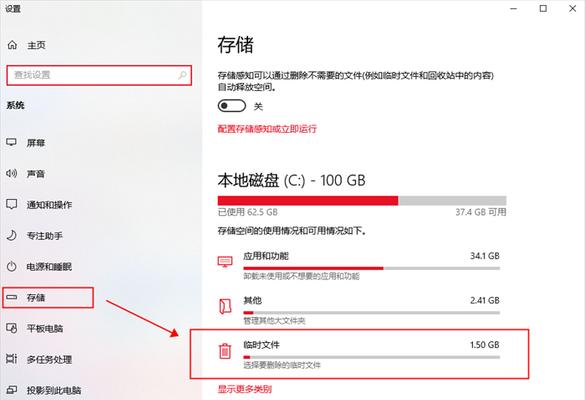
Task: Open Focus assist (专注助手) moon icon
Action: click(12, 235)
